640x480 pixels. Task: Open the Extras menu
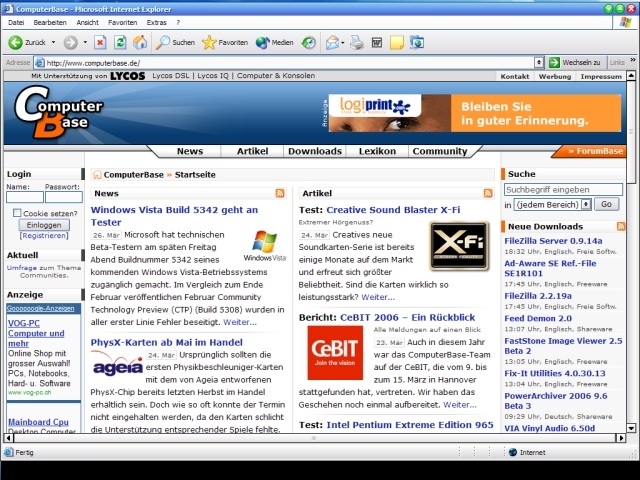pos(156,22)
